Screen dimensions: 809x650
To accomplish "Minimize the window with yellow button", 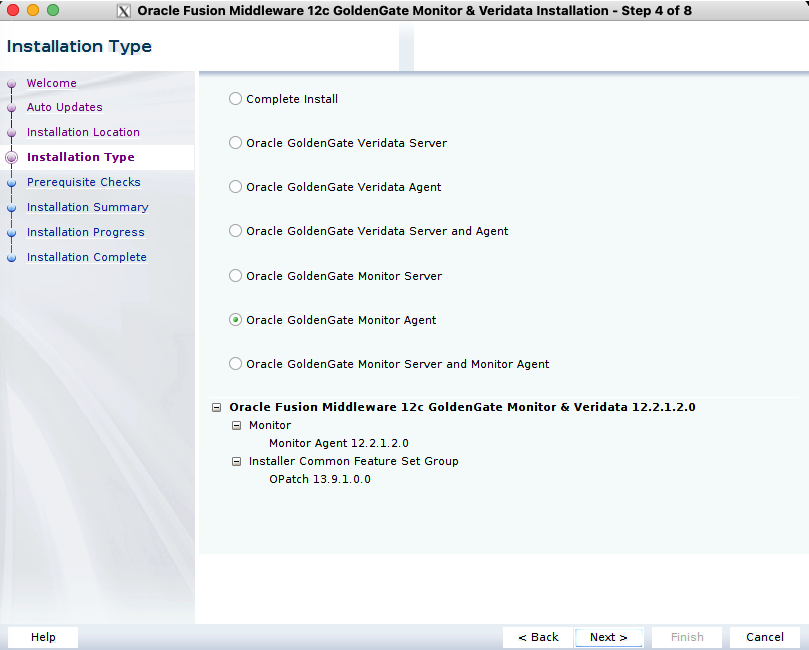I will [x=33, y=10].
